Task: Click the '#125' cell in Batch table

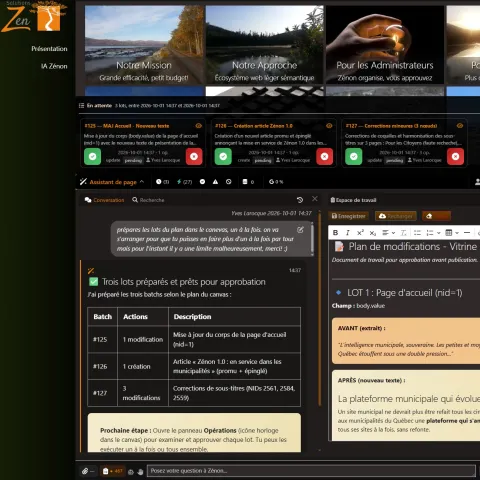Action: 103,339
